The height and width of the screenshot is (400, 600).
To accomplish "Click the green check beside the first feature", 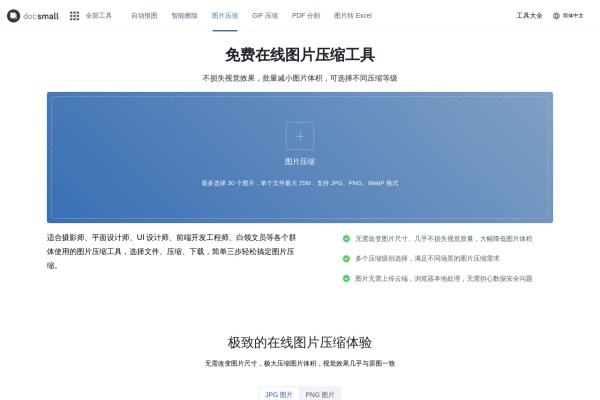I will 346,239.
